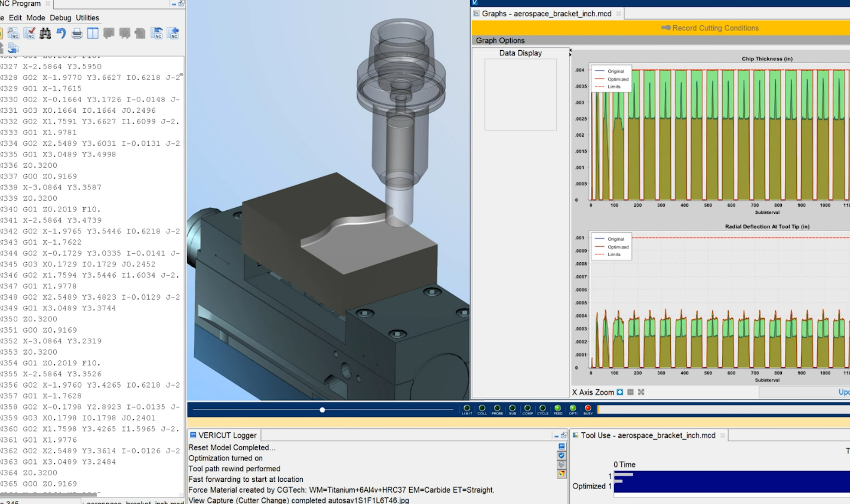Maximize the VERICUT Logger panel
Viewport: 850px width, 504px height.
(x=563, y=435)
